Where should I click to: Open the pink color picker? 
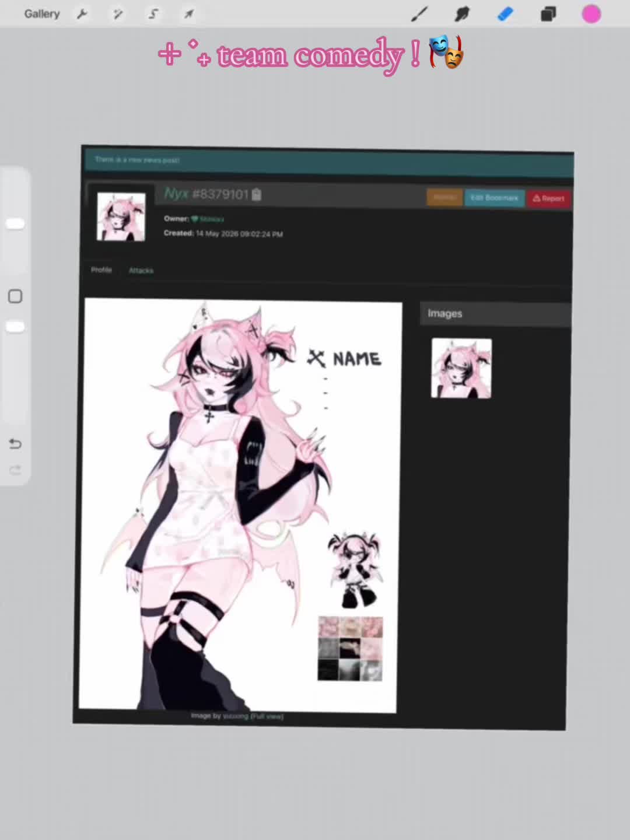tap(591, 14)
